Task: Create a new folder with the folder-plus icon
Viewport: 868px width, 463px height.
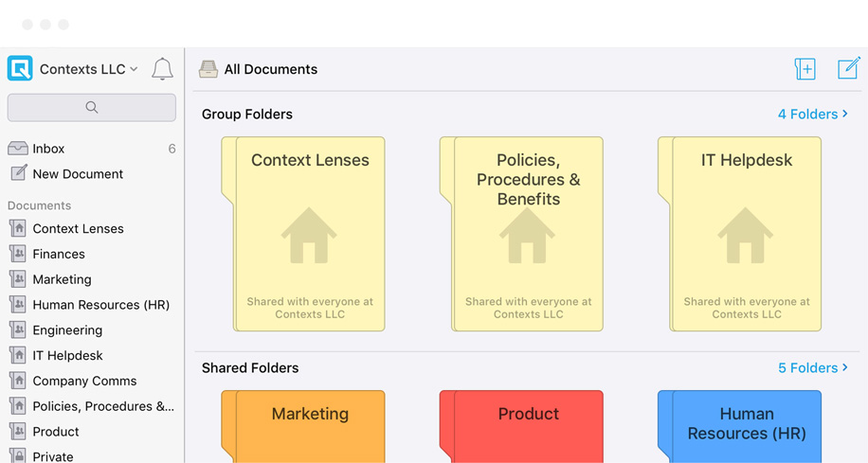Action: pyautogui.click(x=805, y=69)
